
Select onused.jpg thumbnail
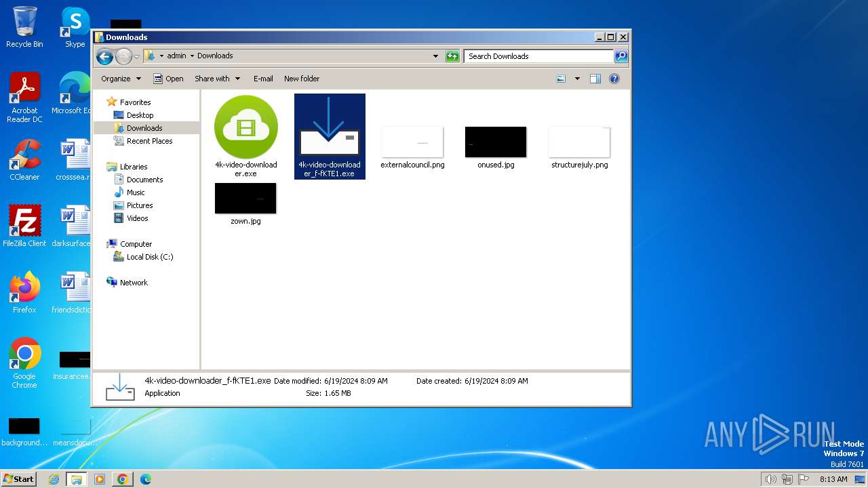(x=496, y=142)
